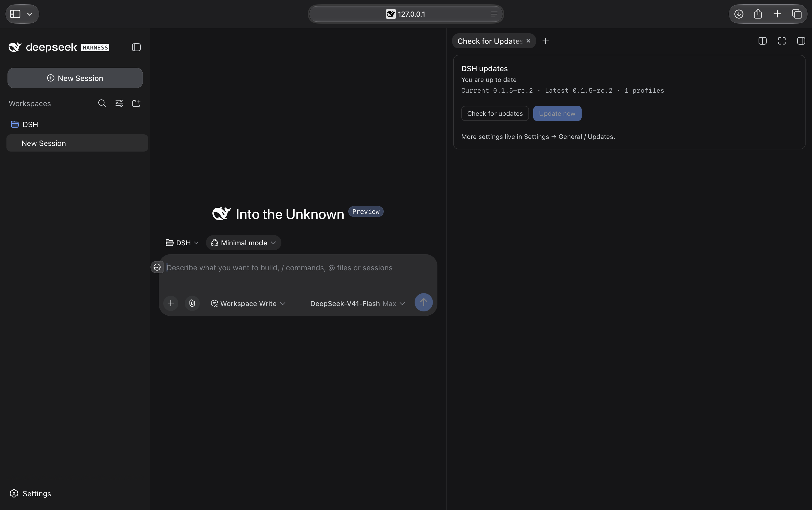
Task: Close the Check for Updates tab
Action: coord(528,41)
